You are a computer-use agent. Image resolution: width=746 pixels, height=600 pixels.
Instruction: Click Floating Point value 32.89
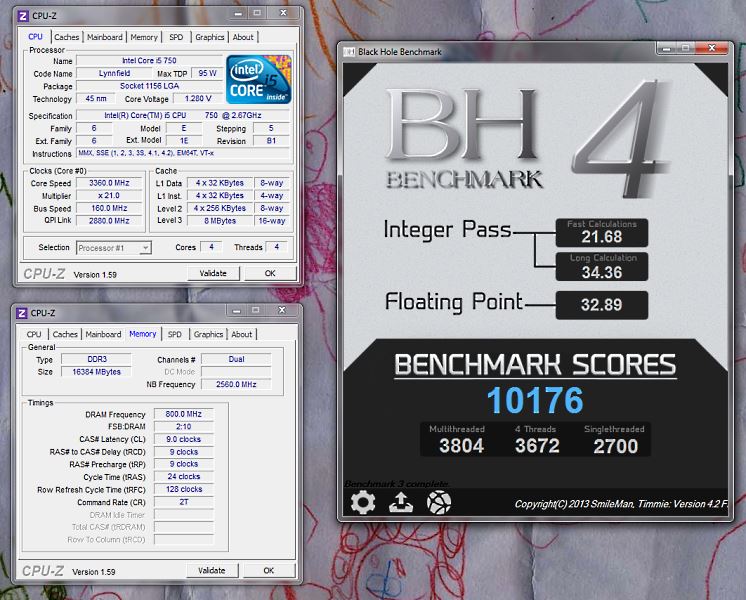pyautogui.click(x=601, y=305)
